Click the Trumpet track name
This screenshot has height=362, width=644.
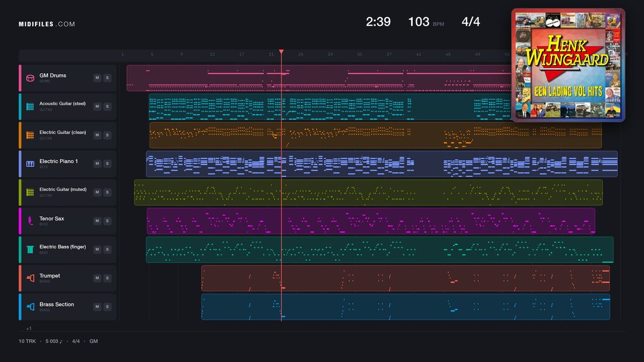(x=50, y=276)
